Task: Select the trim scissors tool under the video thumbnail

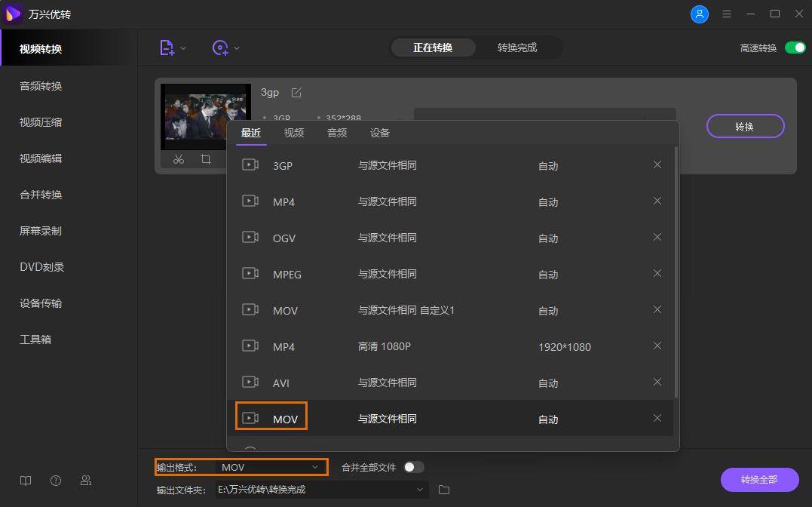Action: pyautogui.click(x=178, y=159)
